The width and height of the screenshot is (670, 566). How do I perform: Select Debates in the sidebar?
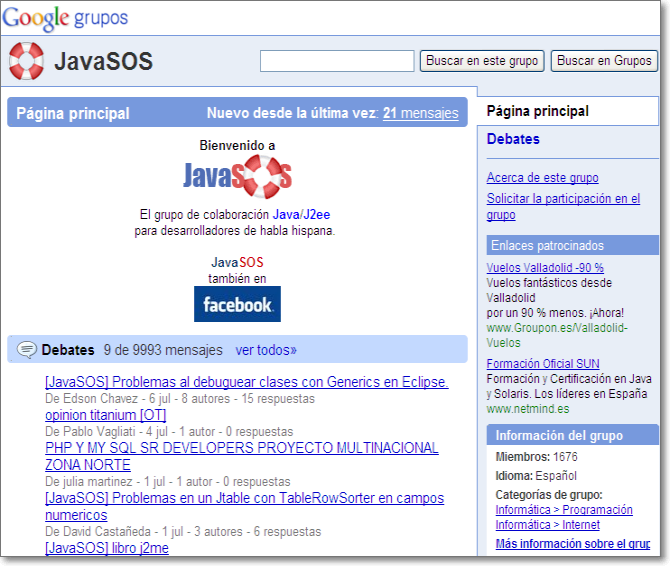click(x=513, y=139)
